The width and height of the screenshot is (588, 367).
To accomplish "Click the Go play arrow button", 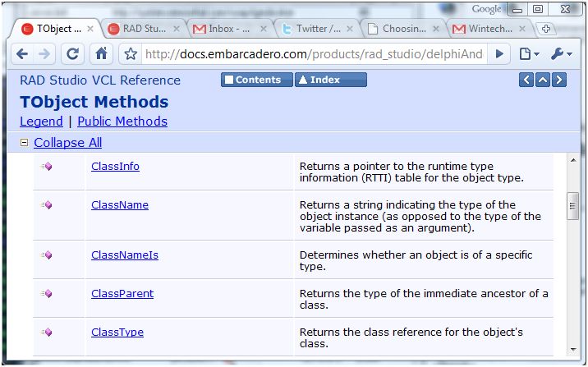I will (499, 54).
